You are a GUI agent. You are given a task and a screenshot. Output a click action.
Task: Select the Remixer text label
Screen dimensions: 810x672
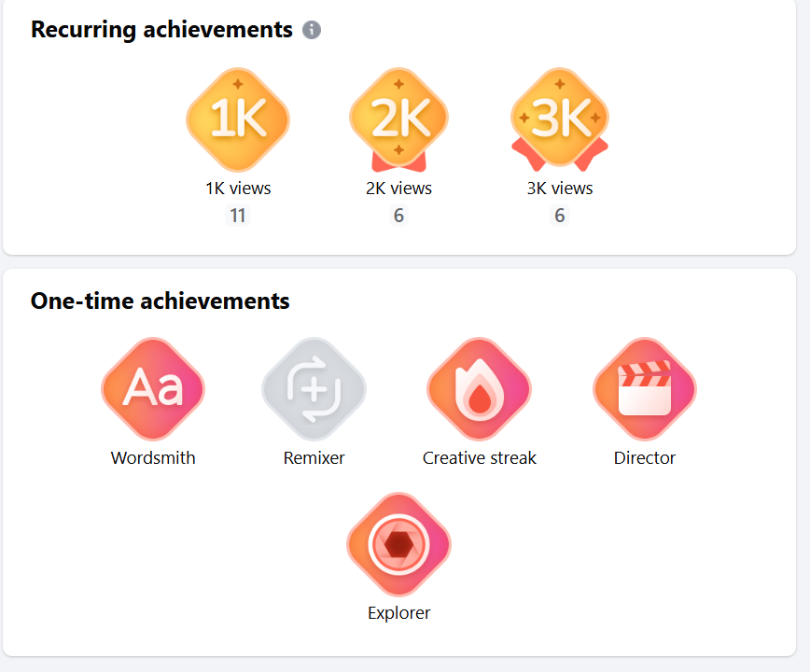314,458
